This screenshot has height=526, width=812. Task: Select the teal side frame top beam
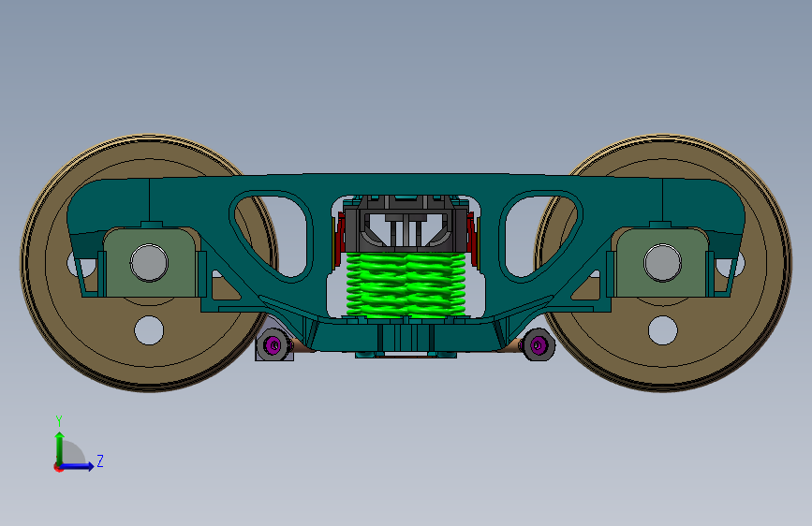pos(406,185)
